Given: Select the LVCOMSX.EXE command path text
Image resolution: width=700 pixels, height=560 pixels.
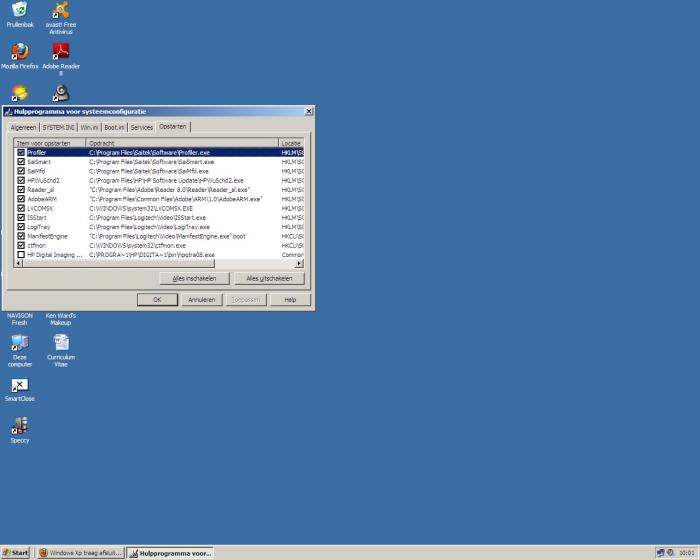Looking at the screenshot, I should 141,208.
